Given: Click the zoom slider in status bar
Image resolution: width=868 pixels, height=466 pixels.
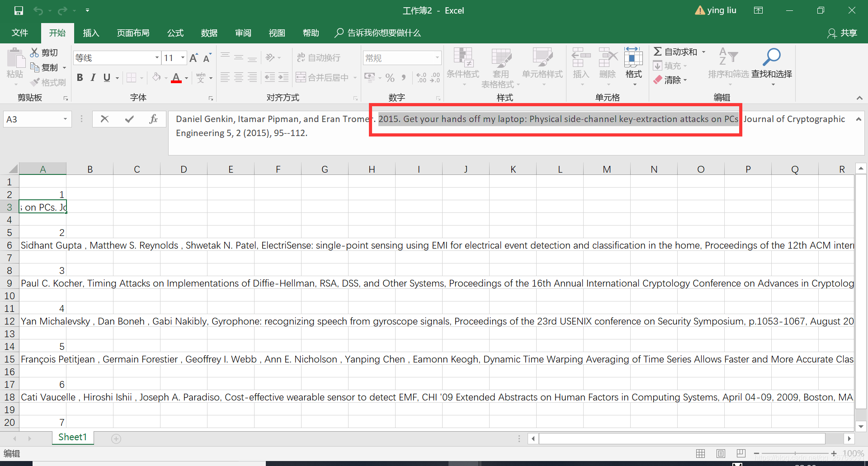Looking at the screenshot, I should 795,453.
